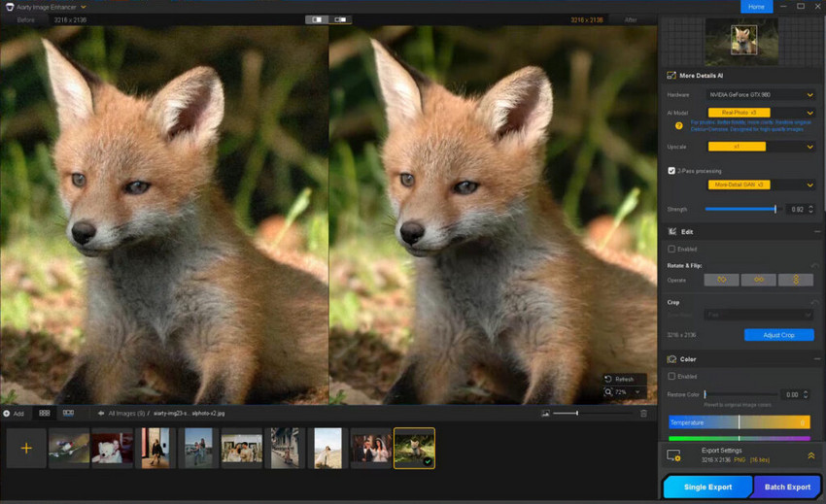Click the More Details AI panel icon
The width and height of the screenshot is (826, 504).
tap(671, 76)
